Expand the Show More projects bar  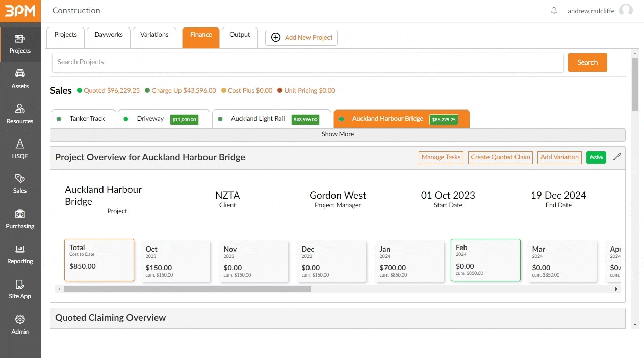(x=338, y=134)
